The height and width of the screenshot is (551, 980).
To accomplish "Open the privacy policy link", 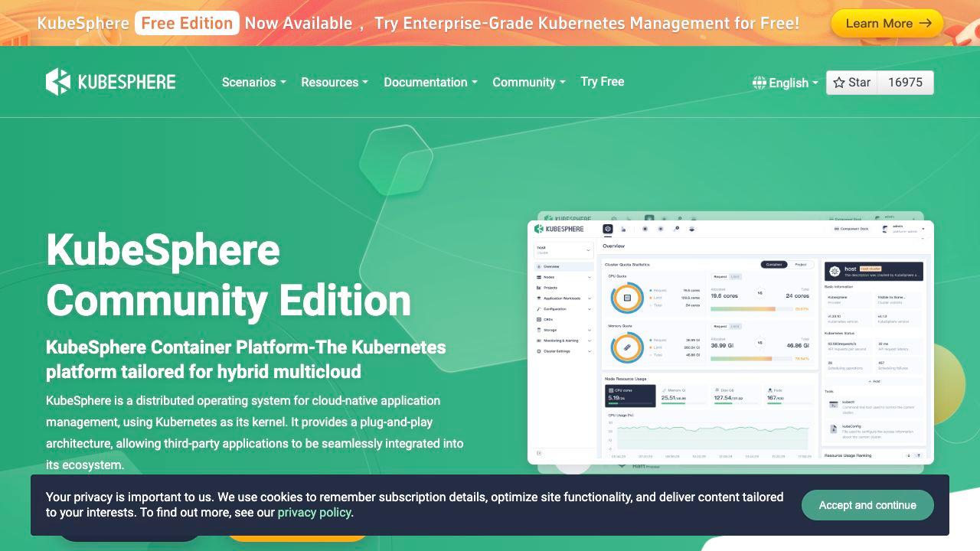I will click(x=314, y=513).
